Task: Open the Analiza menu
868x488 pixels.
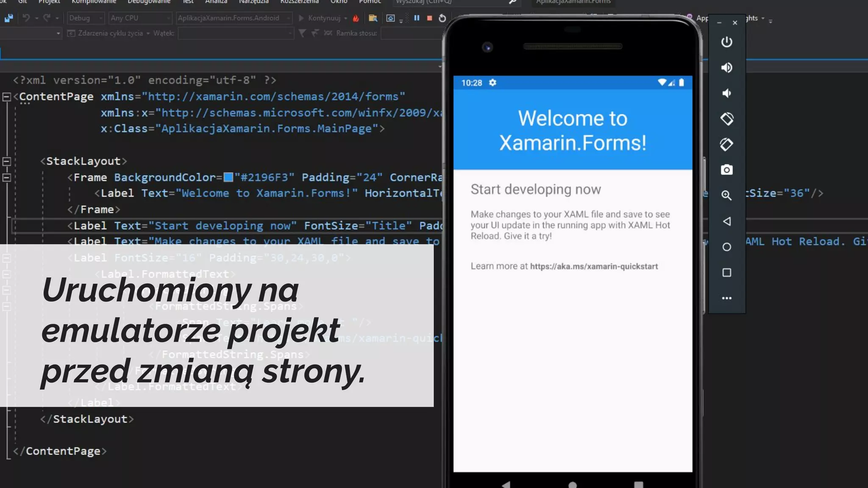Action: click(216, 2)
